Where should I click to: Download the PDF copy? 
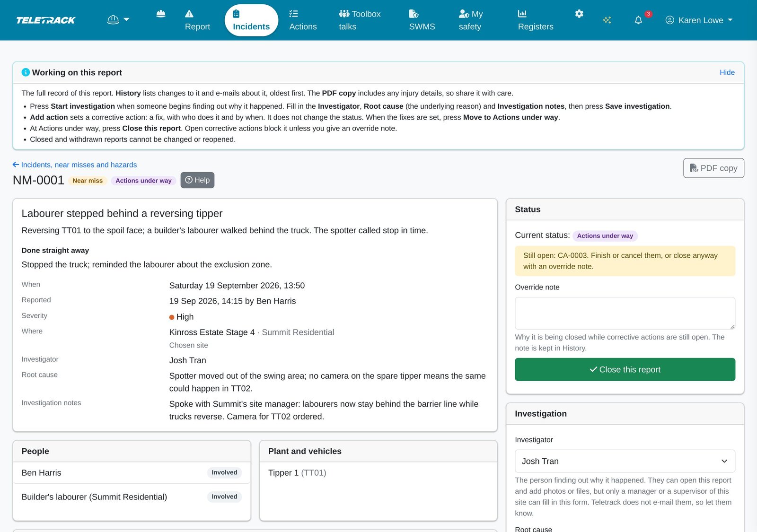click(x=713, y=168)
